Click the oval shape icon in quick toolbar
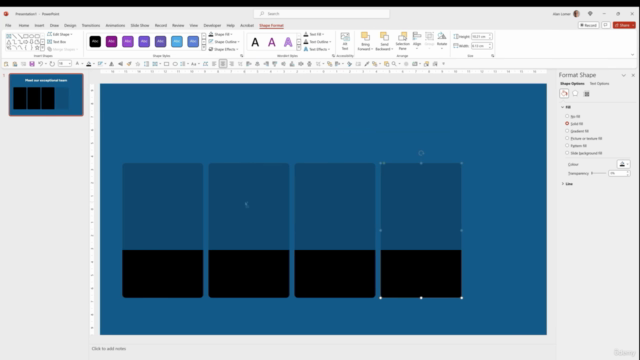Image resolution: width=640 pixels, height=360 pixels. 175,64
